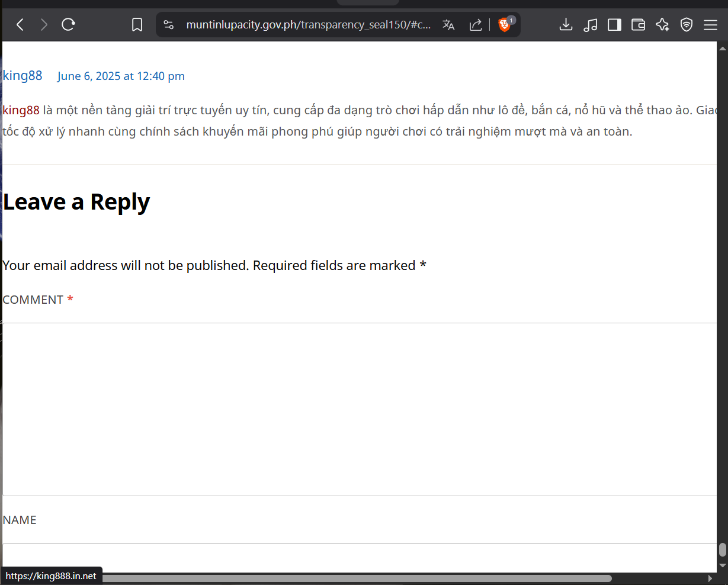This screenshot has height=585, width=728.
Task: Reload the current page
Action: click(68, 24)
